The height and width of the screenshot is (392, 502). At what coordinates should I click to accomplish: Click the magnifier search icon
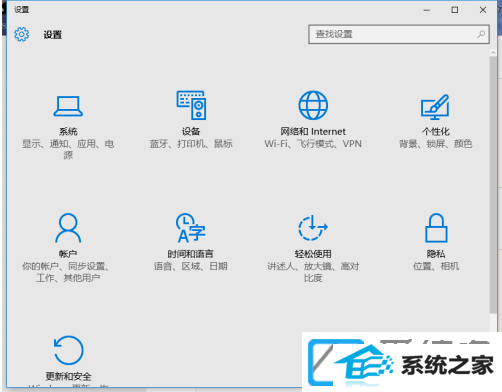pyautogui.click(x=481, y=34)
